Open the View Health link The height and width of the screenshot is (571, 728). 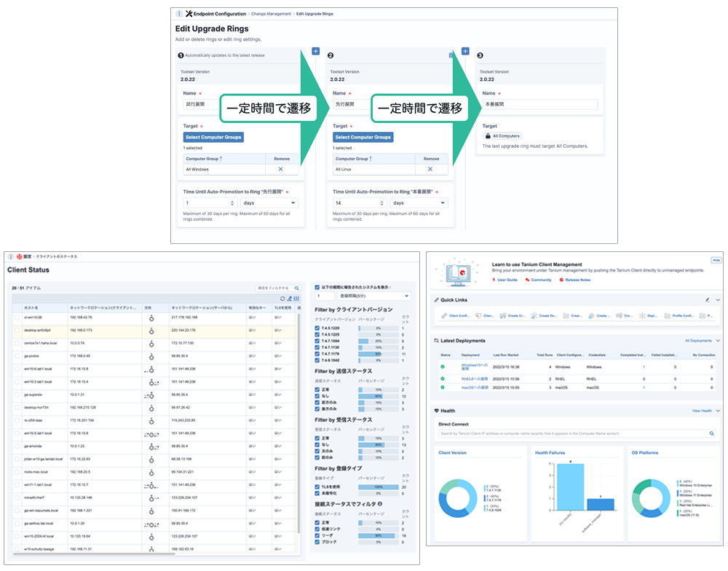click(701, 411)
